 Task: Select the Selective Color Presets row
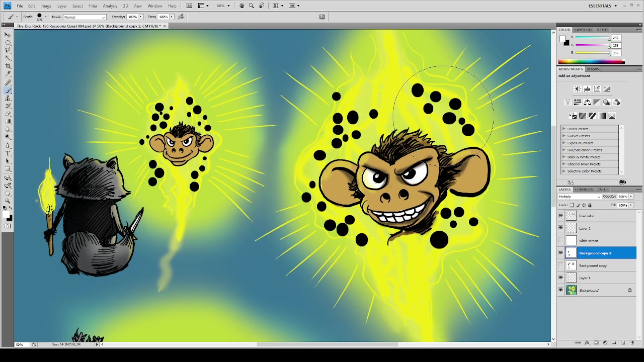point(590,171)
